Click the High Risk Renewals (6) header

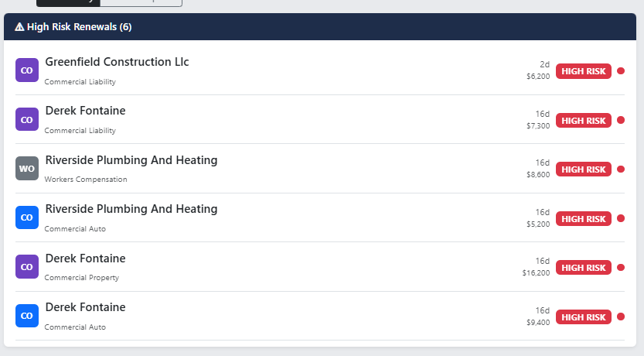(x=79, y=27)
